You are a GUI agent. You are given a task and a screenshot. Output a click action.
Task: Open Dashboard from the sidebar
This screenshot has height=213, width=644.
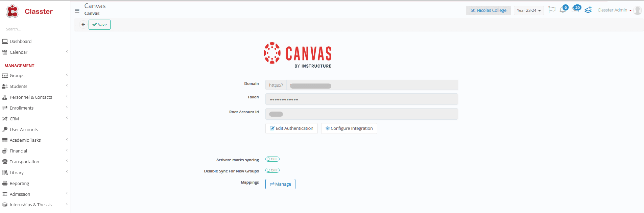pos(21,42)
